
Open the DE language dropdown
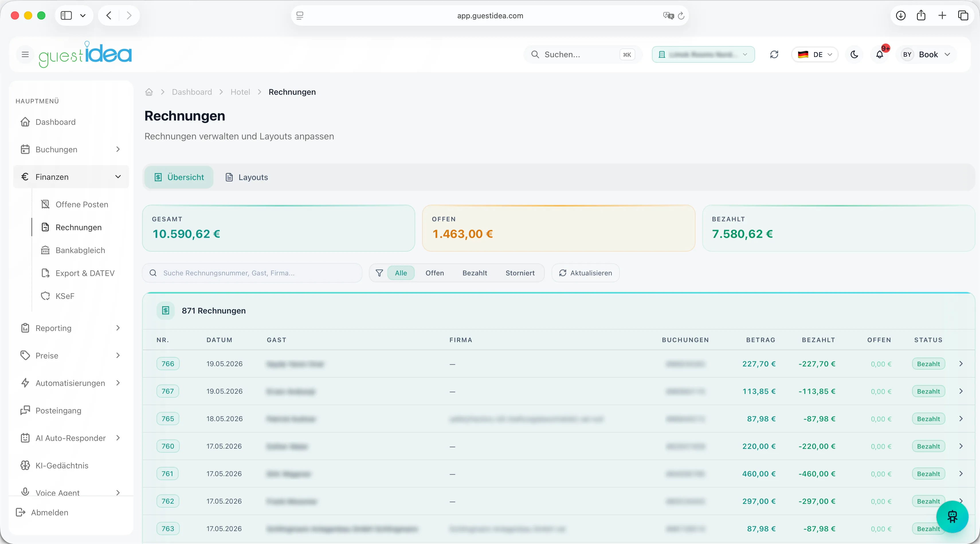tap(815, 54)
